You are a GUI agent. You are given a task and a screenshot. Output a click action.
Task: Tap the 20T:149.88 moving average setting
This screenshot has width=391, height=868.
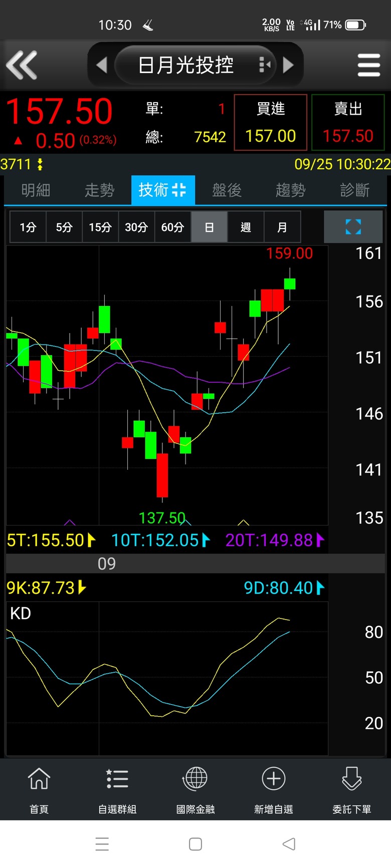[275, 540]
